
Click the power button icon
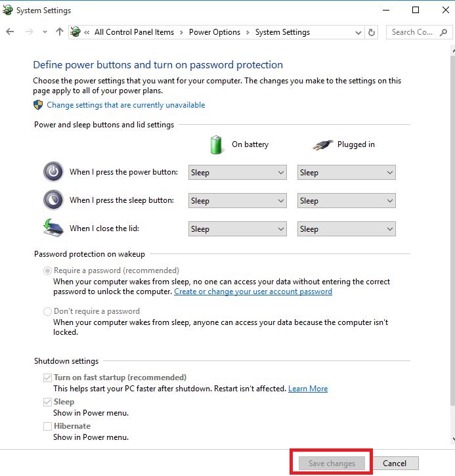[x=53, y=171]
